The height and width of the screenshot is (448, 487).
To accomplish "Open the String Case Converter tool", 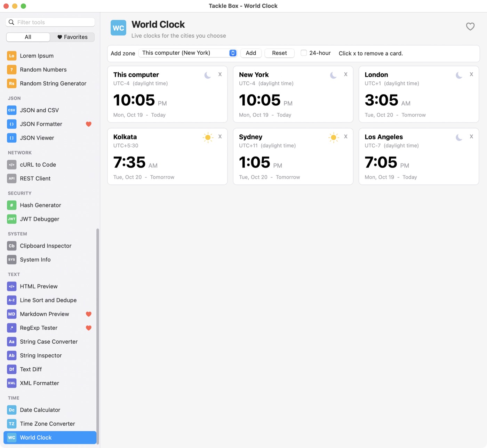I will [x=50, y=342].
